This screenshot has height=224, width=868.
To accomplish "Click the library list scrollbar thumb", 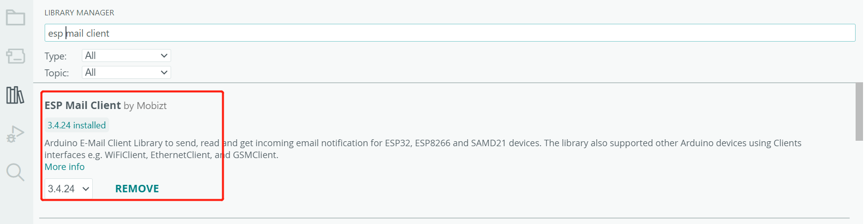I will (859, 112).
